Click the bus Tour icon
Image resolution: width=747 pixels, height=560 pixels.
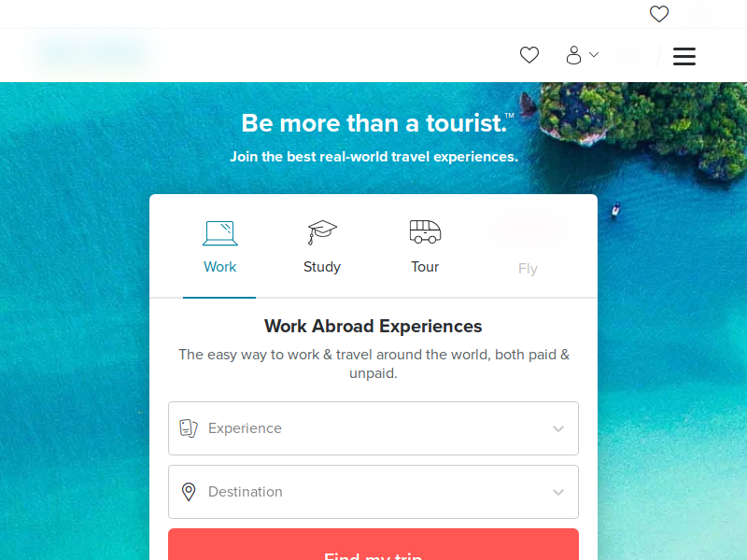(x=425, y=231)
